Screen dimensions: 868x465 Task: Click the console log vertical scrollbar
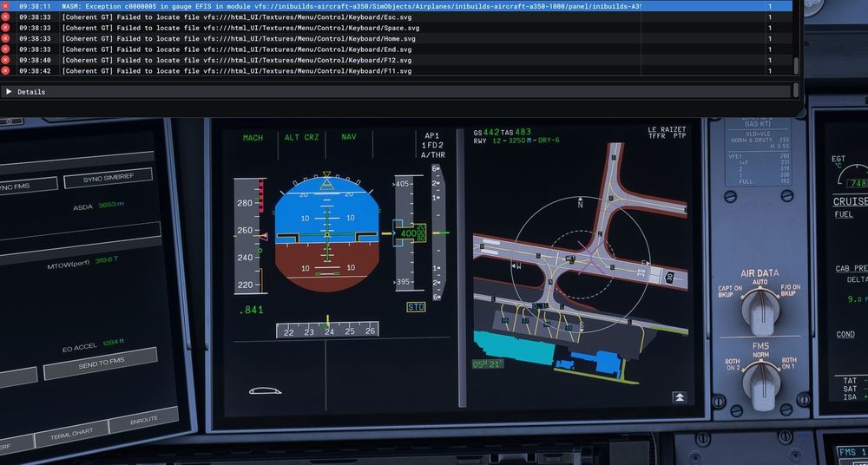(x=796, y=65)
